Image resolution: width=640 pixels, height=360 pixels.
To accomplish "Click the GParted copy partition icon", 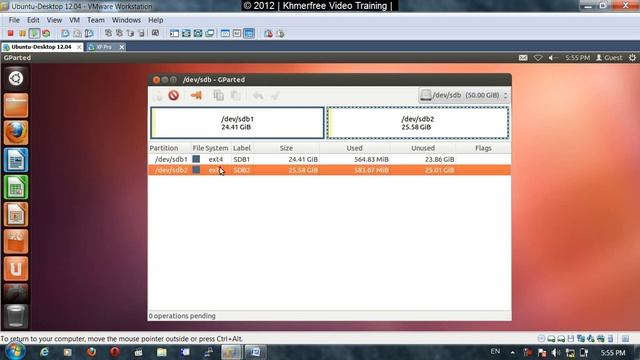I will [218, 96].
